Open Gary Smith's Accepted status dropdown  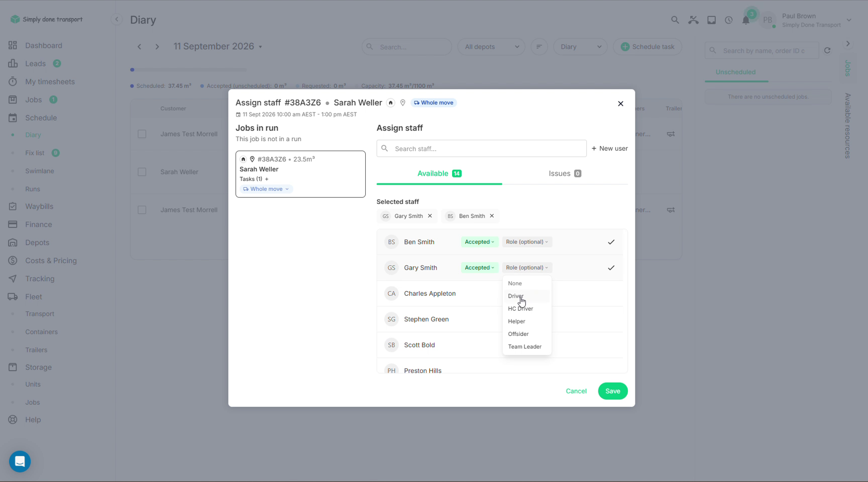[479, 268]
